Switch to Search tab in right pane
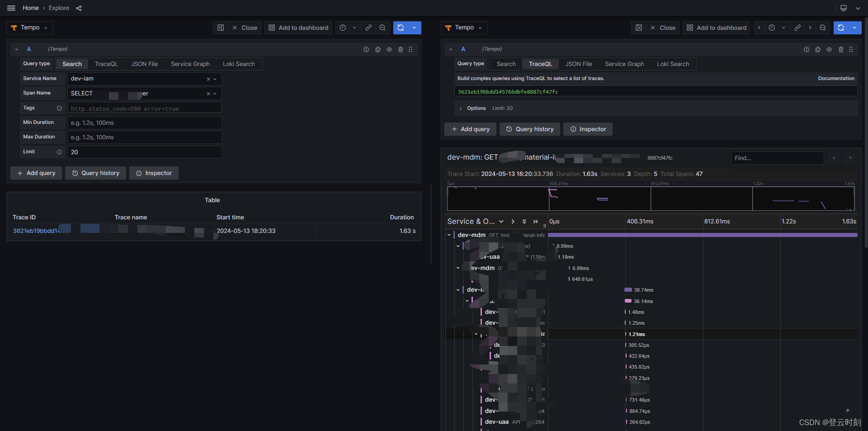Screen dimensions: 868x431 click(x=506, y=64)
